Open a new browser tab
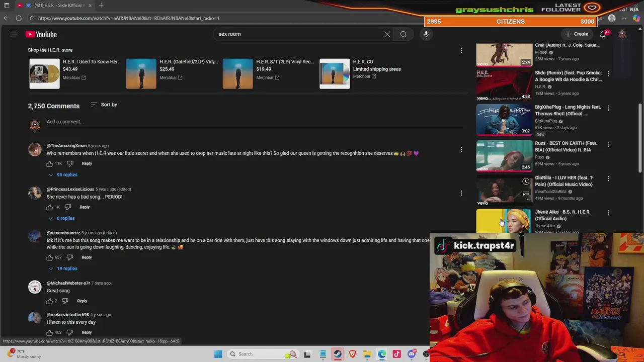 point(101,5)
